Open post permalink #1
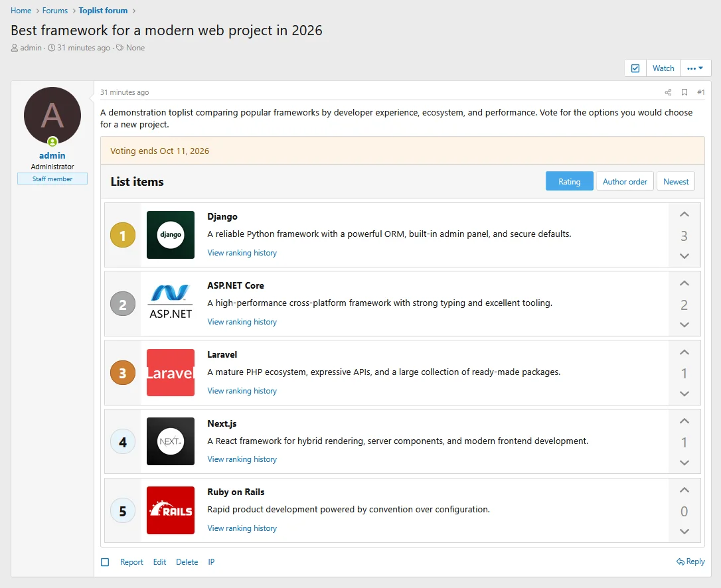The height and width of the screenshot is (588, 721). click(701, 92)
